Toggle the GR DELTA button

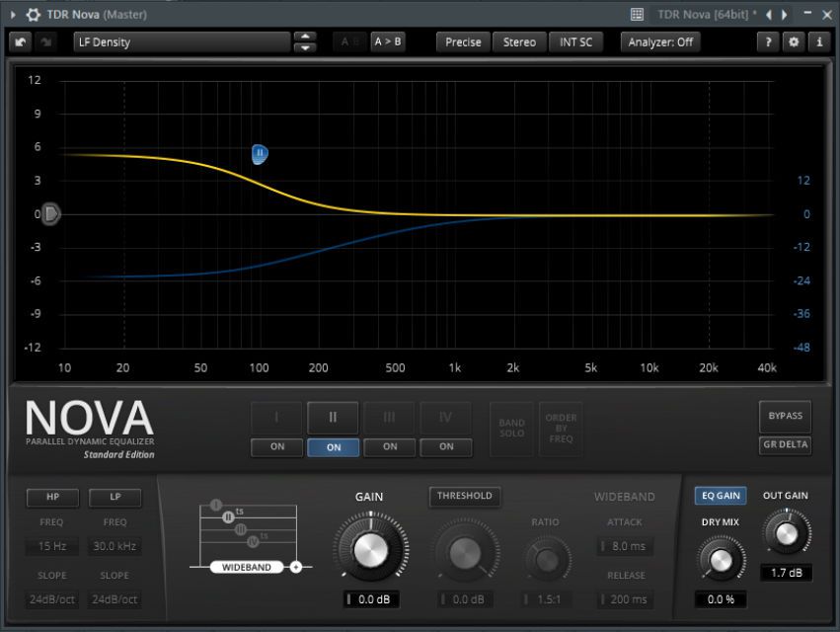point(785,445)
